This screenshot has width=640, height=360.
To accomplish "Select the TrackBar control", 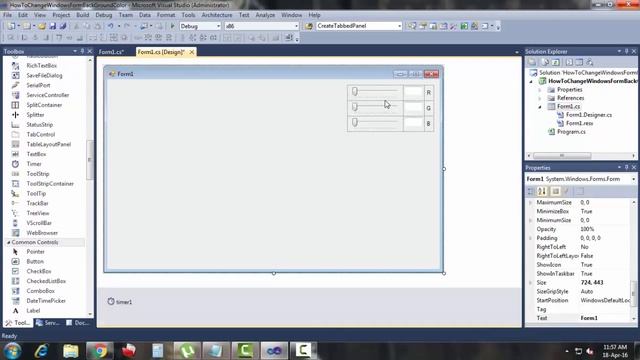I will click(37, 203).
